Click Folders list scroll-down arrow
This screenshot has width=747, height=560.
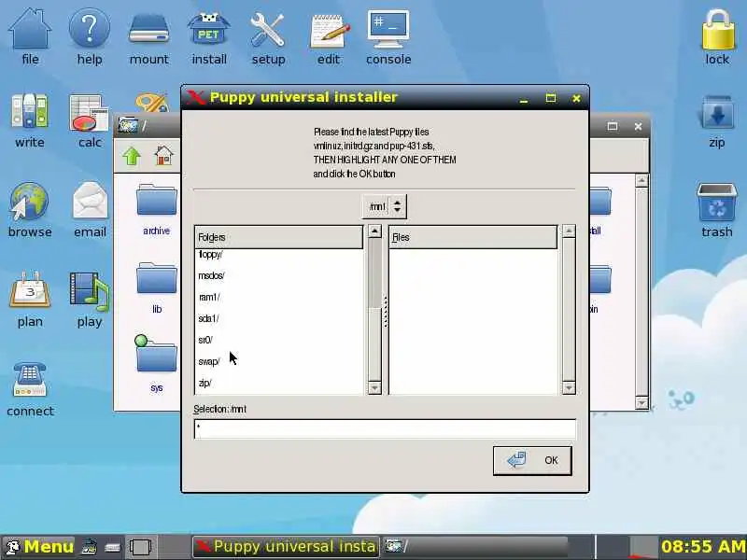click(x=374, y=388)
